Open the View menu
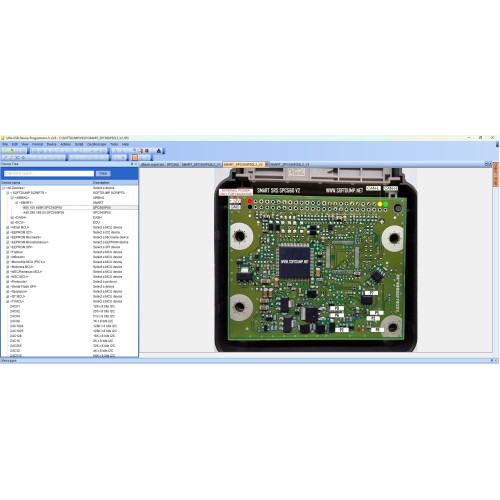The width and height of the screenshot is (500, 500). click(x=25, y=144)
